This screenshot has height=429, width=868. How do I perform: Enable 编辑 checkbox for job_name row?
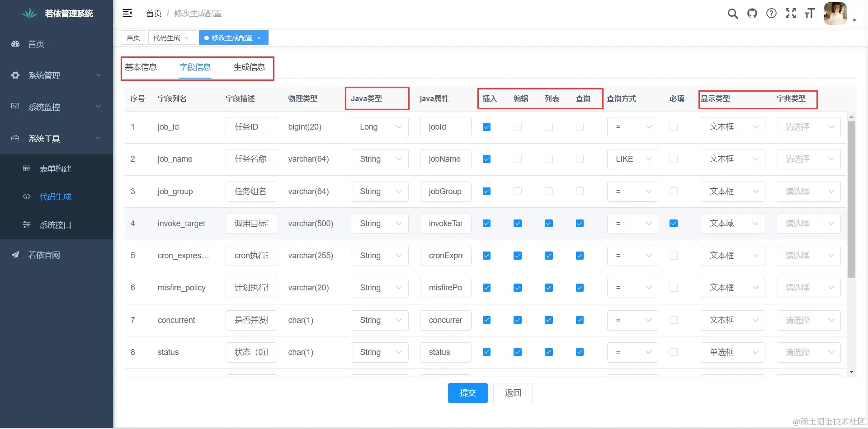517,159
